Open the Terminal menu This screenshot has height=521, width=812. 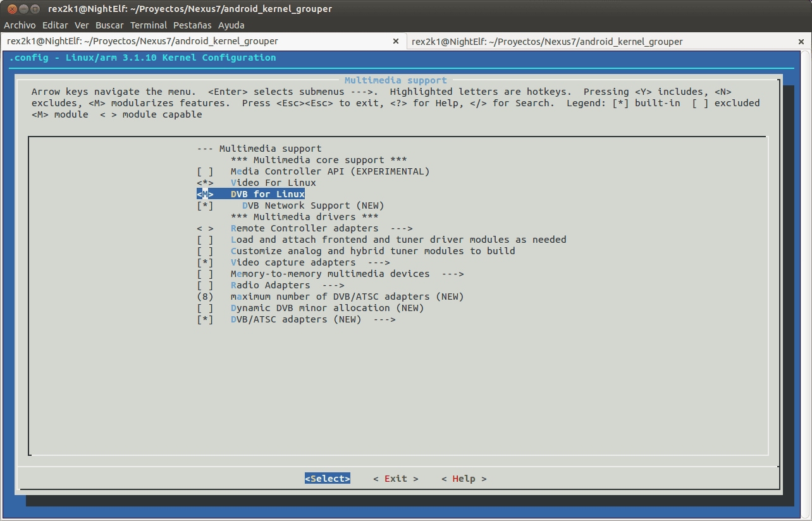click(x=149, y=25)
